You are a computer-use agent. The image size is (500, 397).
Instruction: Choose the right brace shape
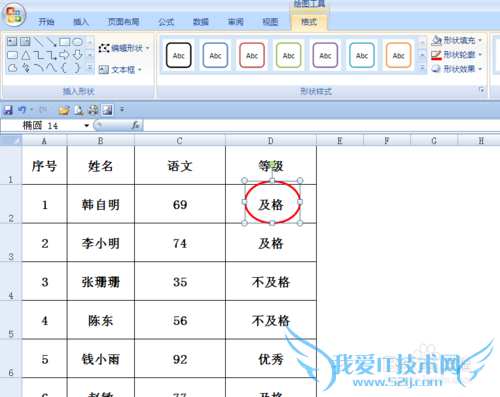pos(77,68)
